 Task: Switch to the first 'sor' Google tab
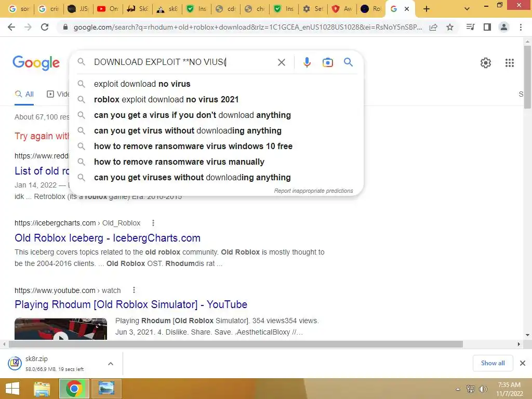(x=19, y=9)
